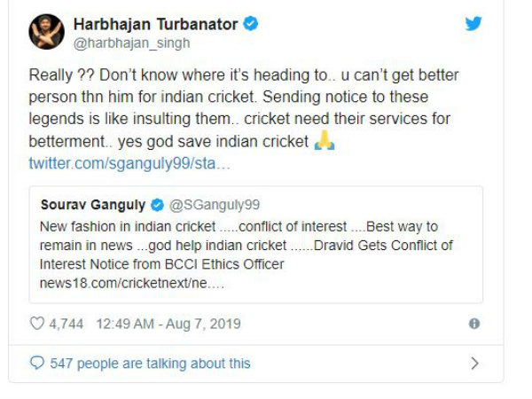Viewport: 532px width, 399px height.
Task: Open Harbhajan's profile picture
Action: click(45, 31)
